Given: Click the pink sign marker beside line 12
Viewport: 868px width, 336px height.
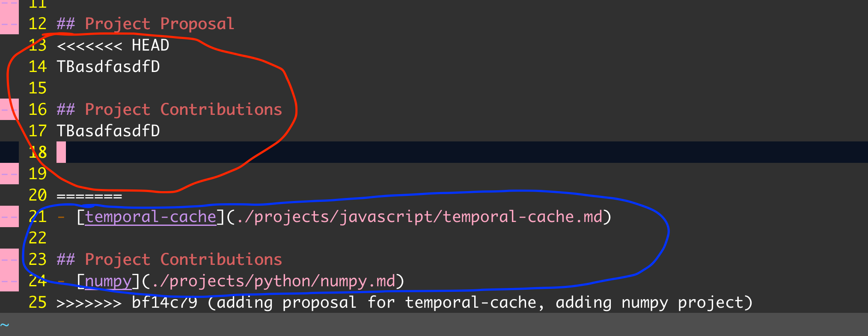Looking at the screenshot, I should pyautogui.click(x=9, y=24).
